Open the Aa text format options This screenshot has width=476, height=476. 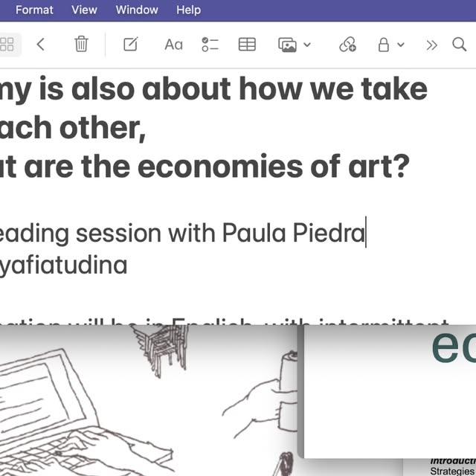tap(173, 45)
